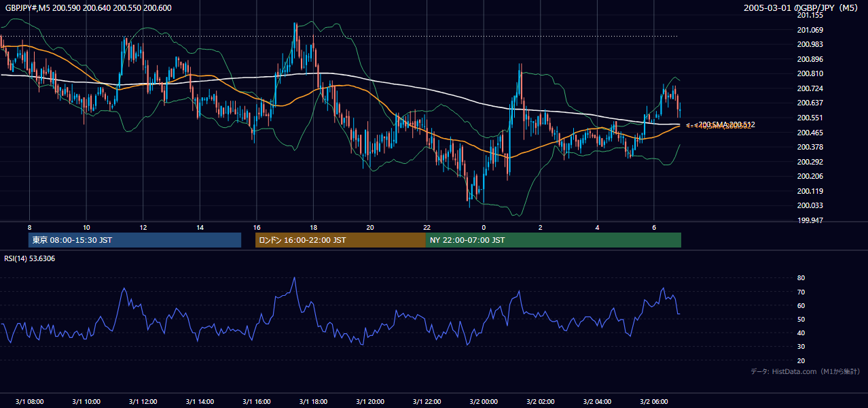Click the bottom time label 3/2 02:00

540,402
